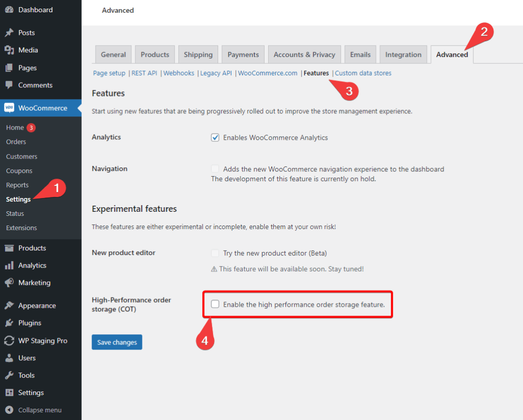The height and width of the screenshot is (420, 523).
Task: Uncheck the Enables WooCommerce Analytics checkbox
Action: 215,137
